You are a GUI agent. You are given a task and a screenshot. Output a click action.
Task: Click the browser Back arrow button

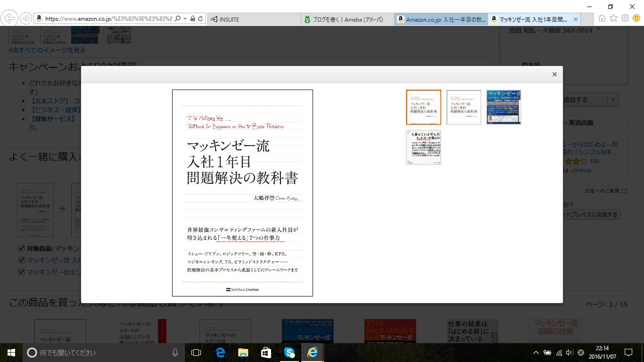coord(9,19)
